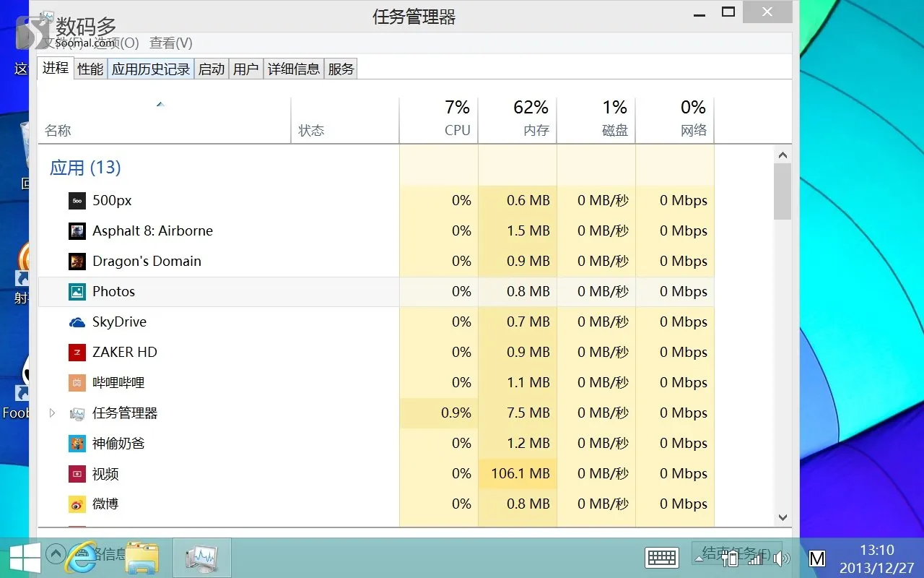Click the scrollbar down arrow
This screenshot has width=924, height=578.
pos(783,517)
